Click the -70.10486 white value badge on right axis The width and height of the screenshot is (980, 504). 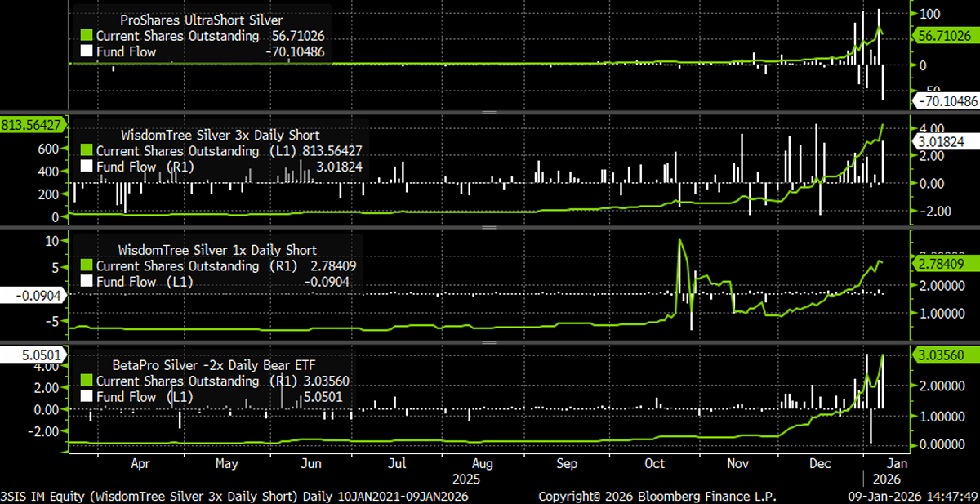[x=947, y=102]
